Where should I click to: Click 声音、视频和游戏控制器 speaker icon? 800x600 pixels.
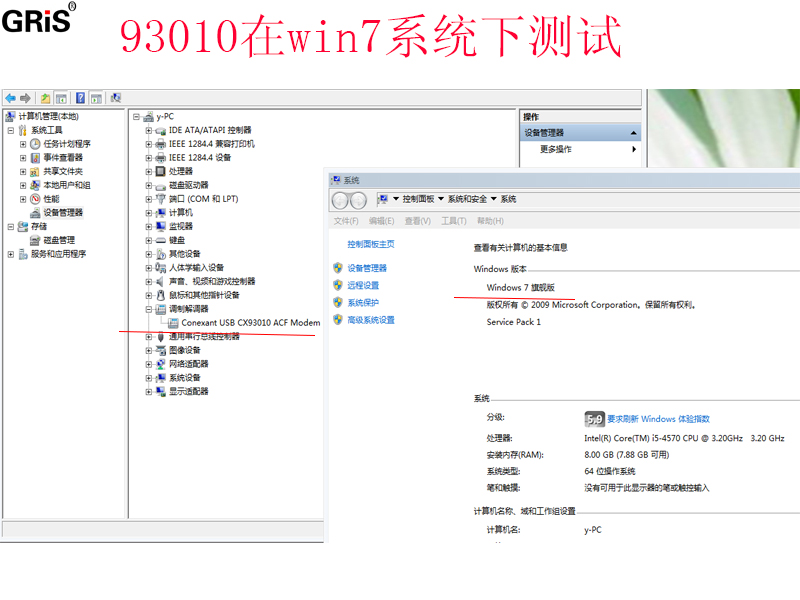coord(161,282)
